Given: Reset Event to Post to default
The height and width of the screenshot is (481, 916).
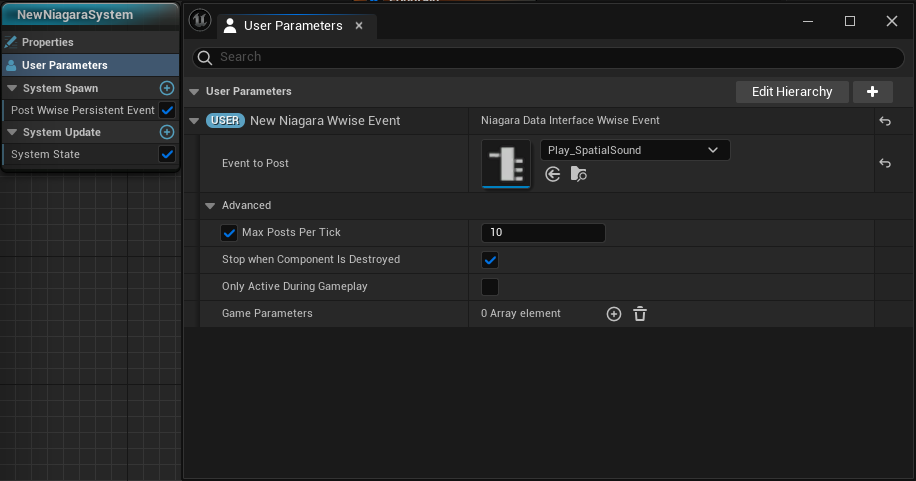Looking at the screenshot, I should click(885, 163).
